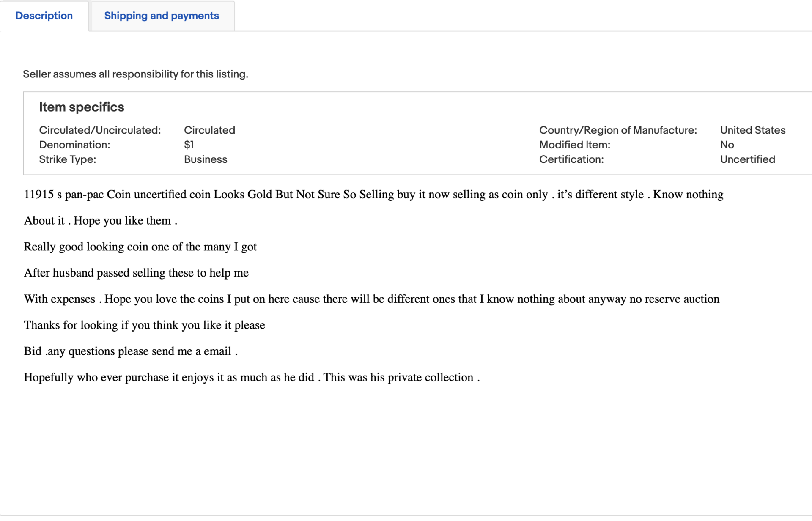812x521 pixels.
Task: Click 'Really good looking coin' paragraph
Action: [x=140, y=247]
